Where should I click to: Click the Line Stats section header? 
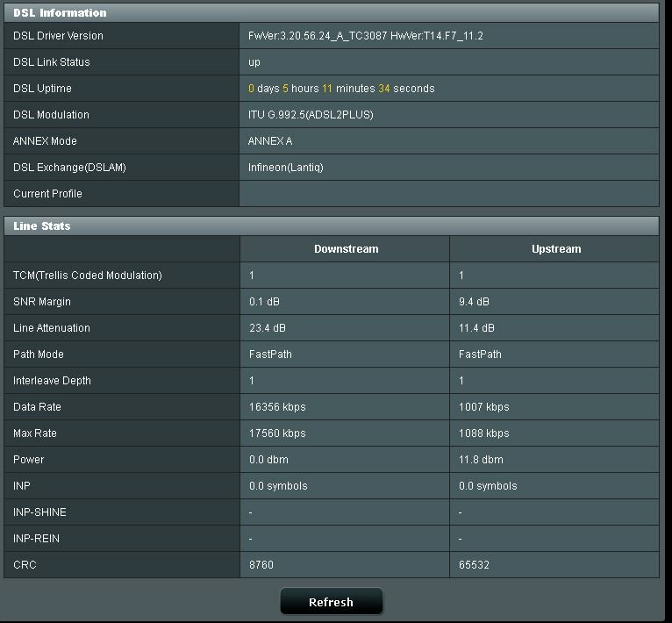(42, 226)
